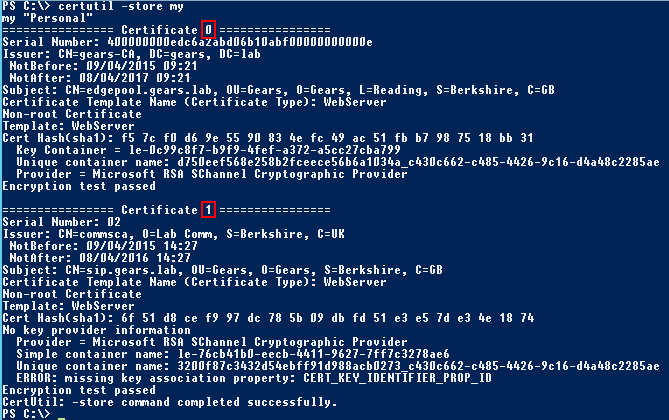
Task: Click the Key Container le-0c99c8f7 value
Action: click(x=265, y=150)
